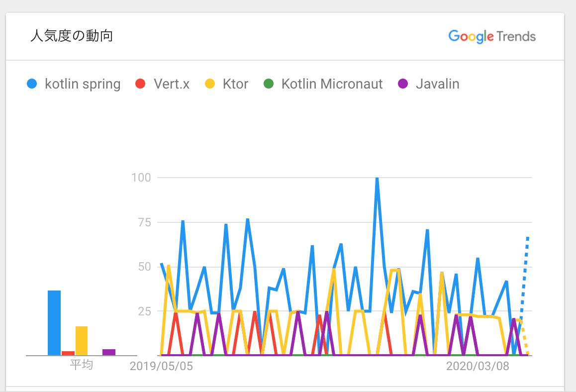This screenshot has height=392, width=576.
Task: Click the yellow Ktor legend dot
Action: pyautogui.click(x=210, y=84)
